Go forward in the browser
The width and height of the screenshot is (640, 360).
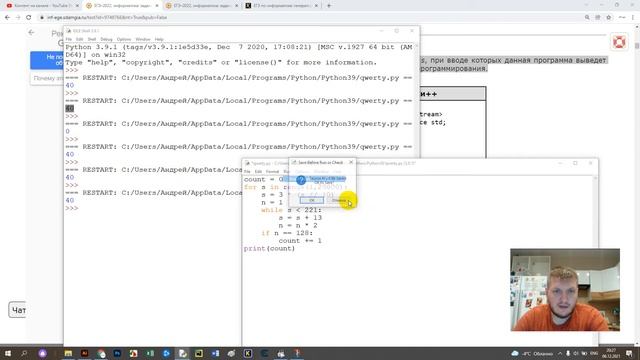[18, 18]
